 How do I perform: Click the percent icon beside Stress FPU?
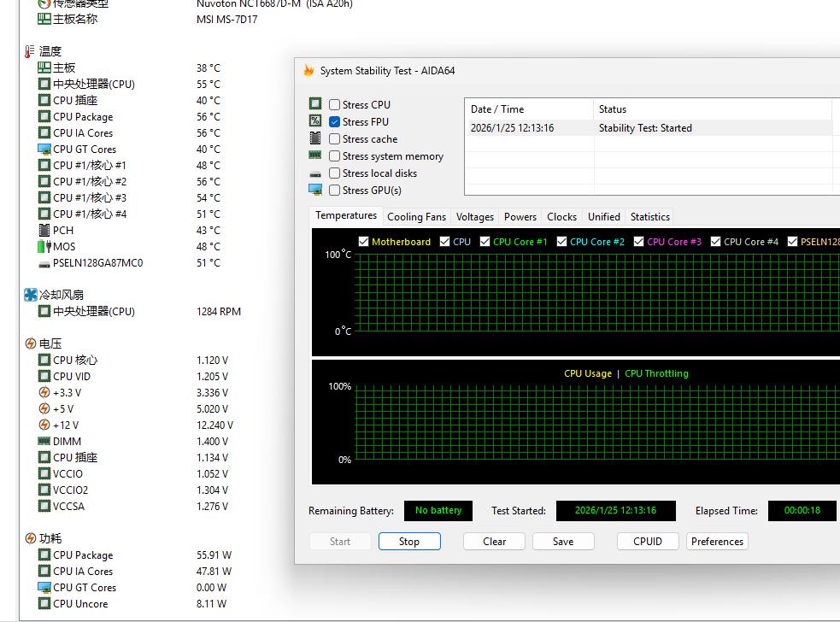point(315,120)
